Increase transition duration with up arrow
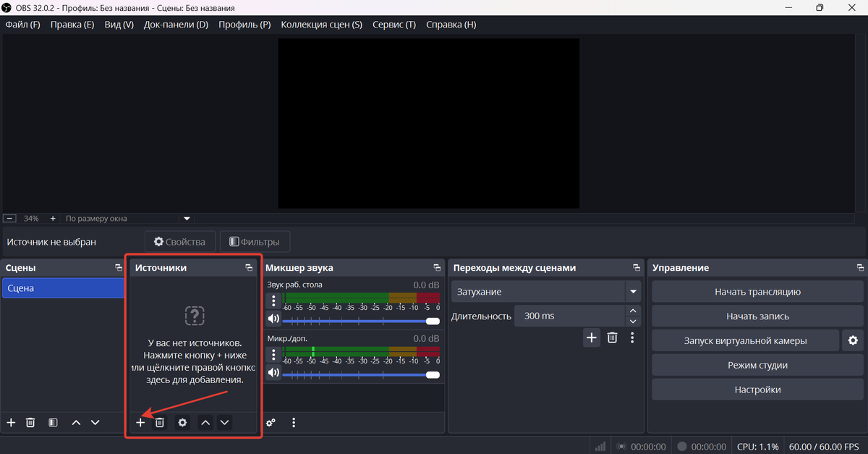Screen dimensions: 868x454 click(x=634, y=311)
